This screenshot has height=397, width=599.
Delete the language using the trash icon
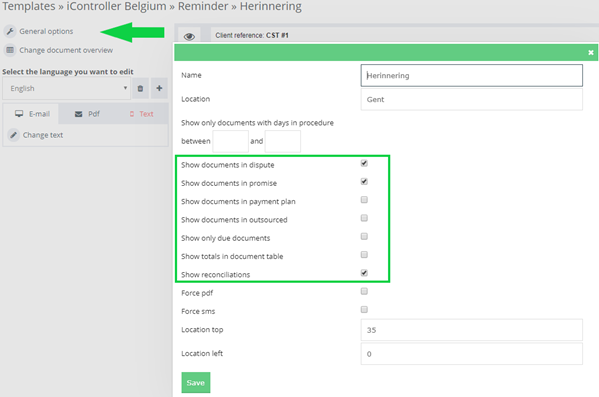tap(140, 88)
